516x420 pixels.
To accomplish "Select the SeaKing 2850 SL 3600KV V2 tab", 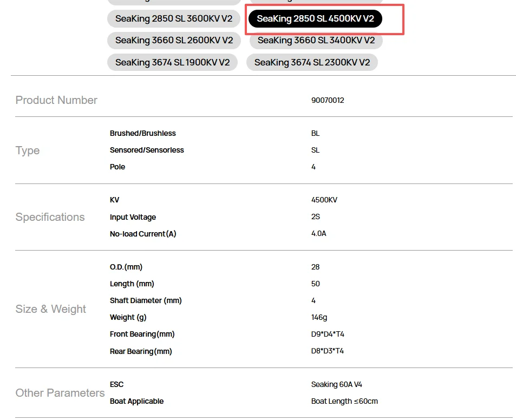I will 174,19.
